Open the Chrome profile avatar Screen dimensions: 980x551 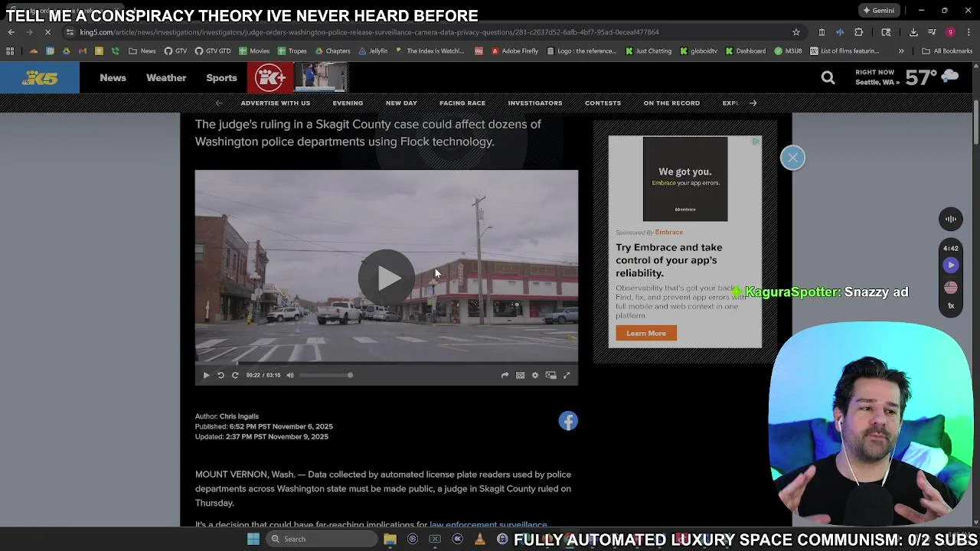[x=950, y=32]
